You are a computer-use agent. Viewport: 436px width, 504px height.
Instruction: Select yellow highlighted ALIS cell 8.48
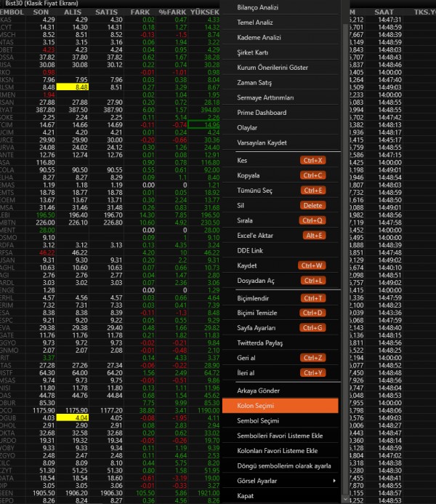point(73,87)
